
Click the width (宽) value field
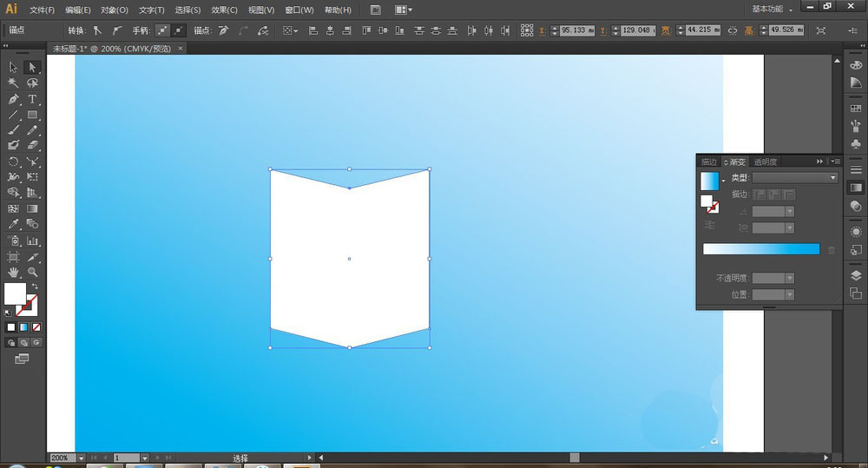coord(701,30)
